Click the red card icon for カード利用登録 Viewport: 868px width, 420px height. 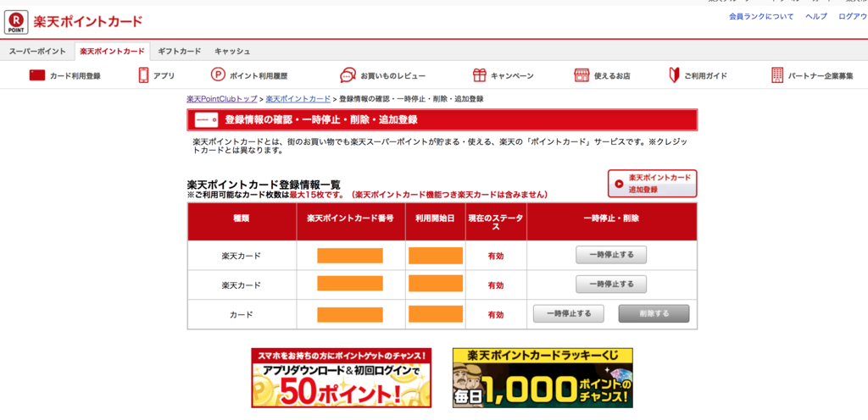37,75
